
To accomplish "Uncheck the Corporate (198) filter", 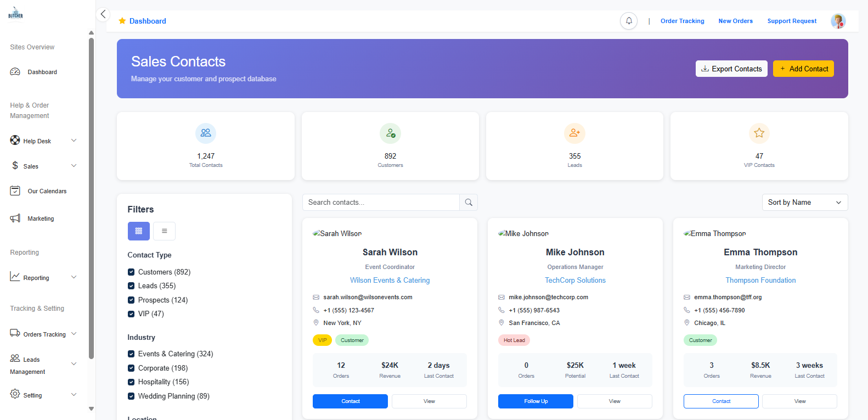I will [x=131, y=368].
